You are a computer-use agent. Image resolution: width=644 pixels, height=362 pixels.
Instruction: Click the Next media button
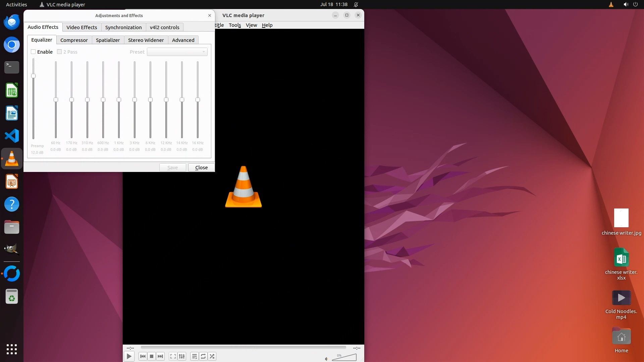(x=160, y=356)
